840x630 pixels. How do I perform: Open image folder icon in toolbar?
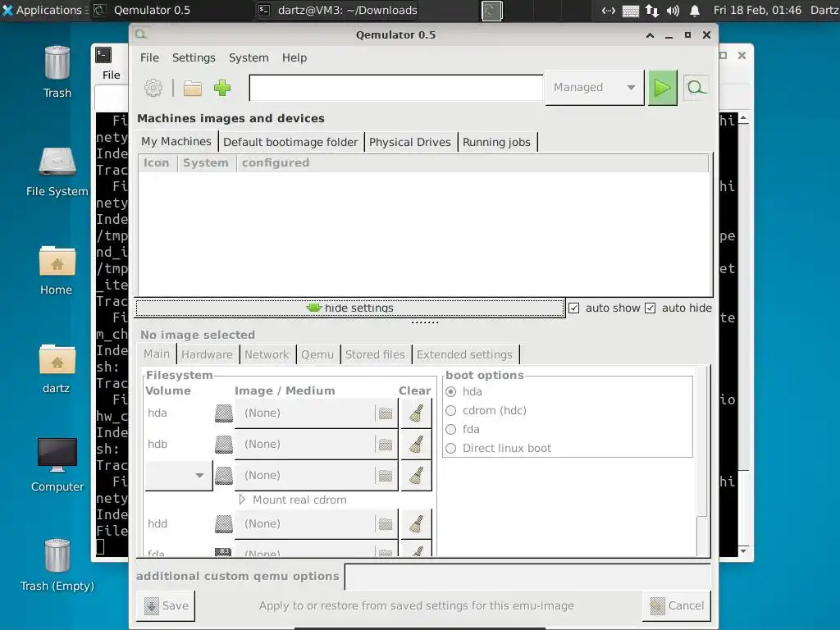pos(192,88)
